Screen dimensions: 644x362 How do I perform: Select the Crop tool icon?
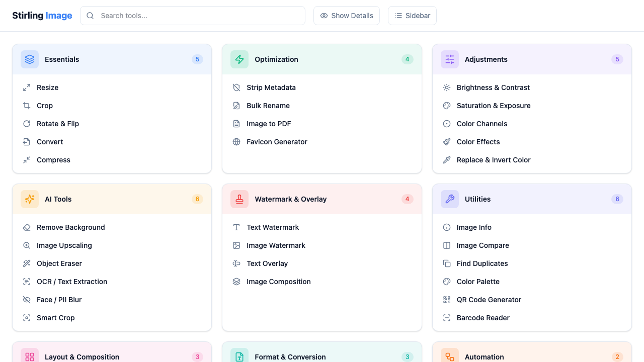(x=27, y=106)
